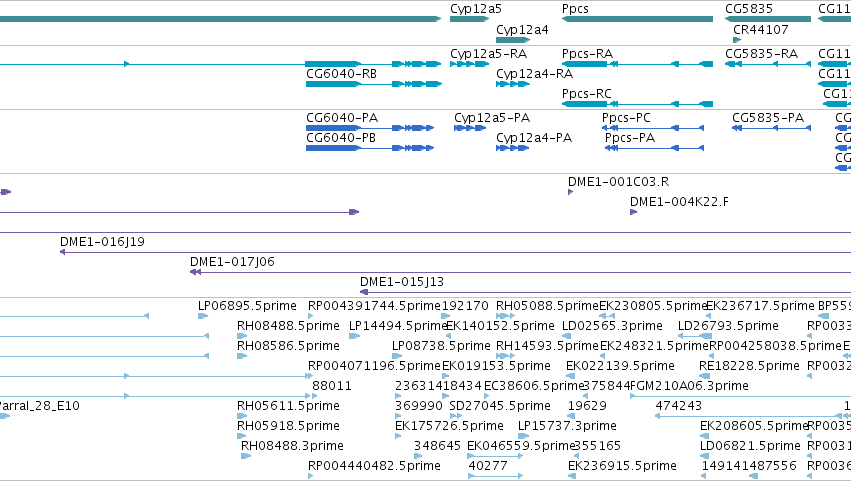The image size is (851, 481).
Task: Click the RH08488.5prime EST label
Action: point(288,326)
